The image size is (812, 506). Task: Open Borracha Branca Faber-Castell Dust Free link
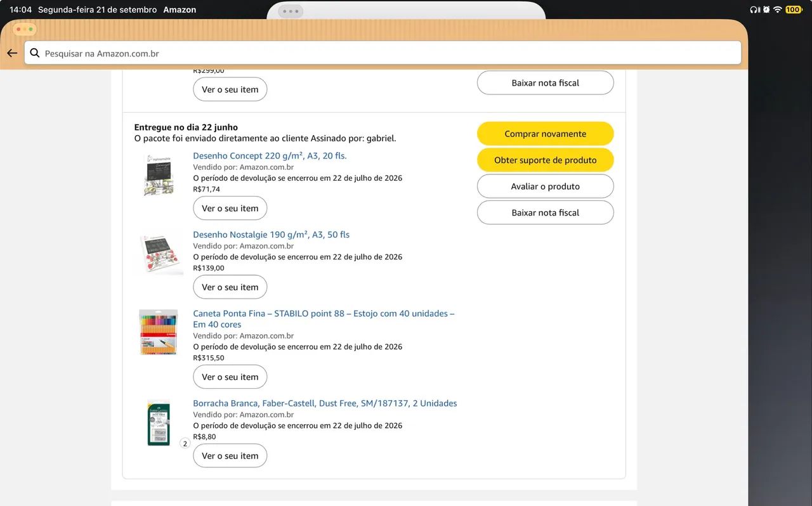(325, 403)
